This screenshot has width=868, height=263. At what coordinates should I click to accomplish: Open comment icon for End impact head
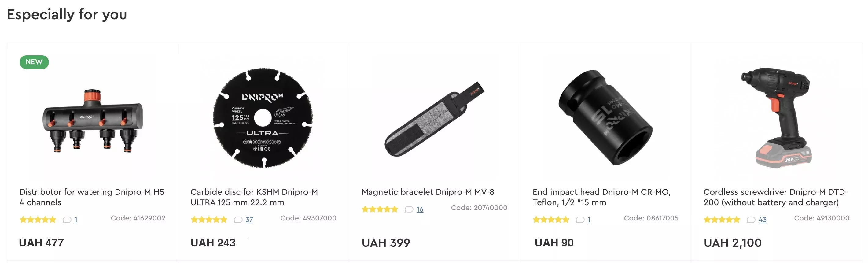(x=580, y=220)
